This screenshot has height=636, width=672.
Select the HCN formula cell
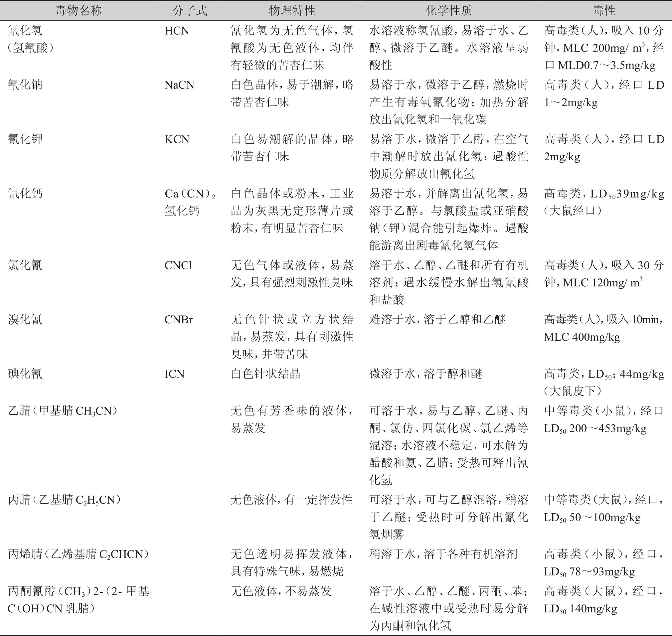tap(177, 31)
